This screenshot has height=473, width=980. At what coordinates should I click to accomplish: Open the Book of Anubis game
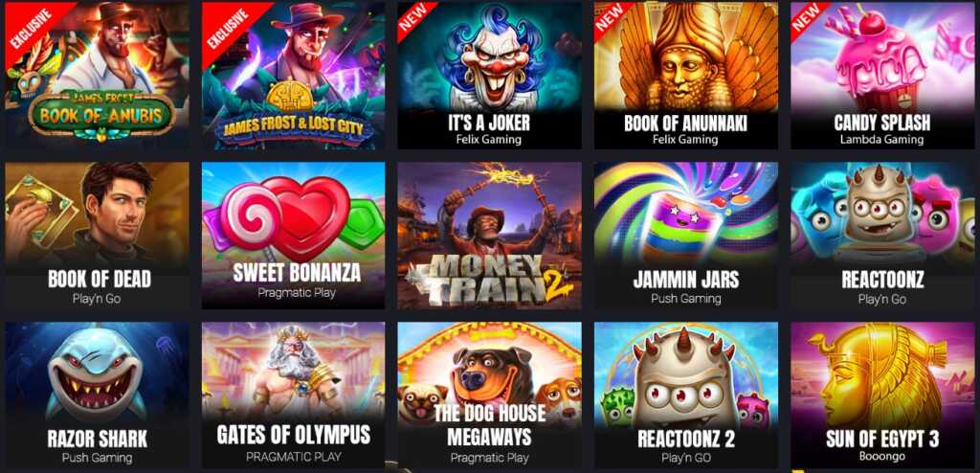point(97,75)
